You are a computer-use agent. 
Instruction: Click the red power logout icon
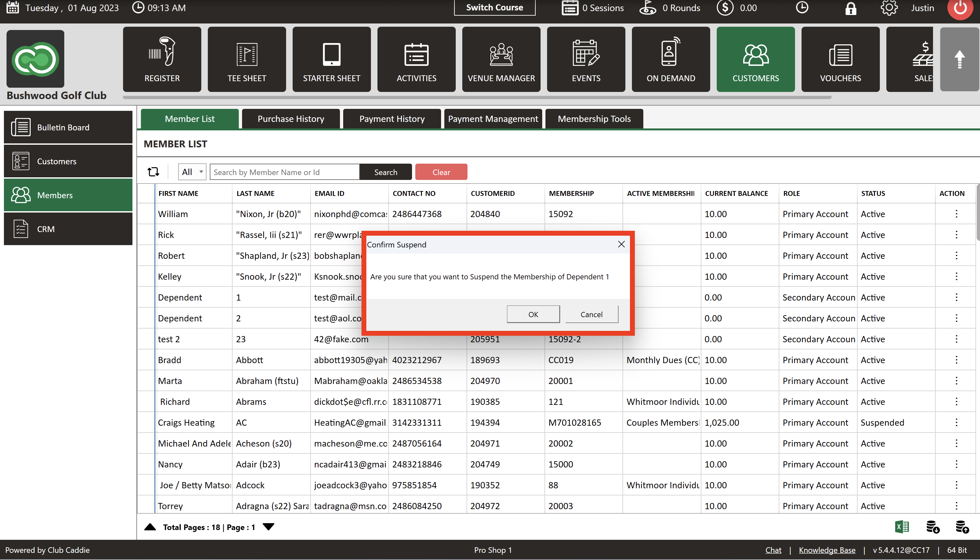coord(960,8)
